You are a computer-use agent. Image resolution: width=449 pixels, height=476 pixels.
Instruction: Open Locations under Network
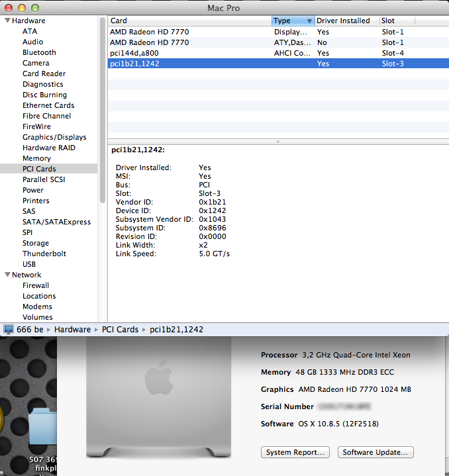[x=39, y=297]
